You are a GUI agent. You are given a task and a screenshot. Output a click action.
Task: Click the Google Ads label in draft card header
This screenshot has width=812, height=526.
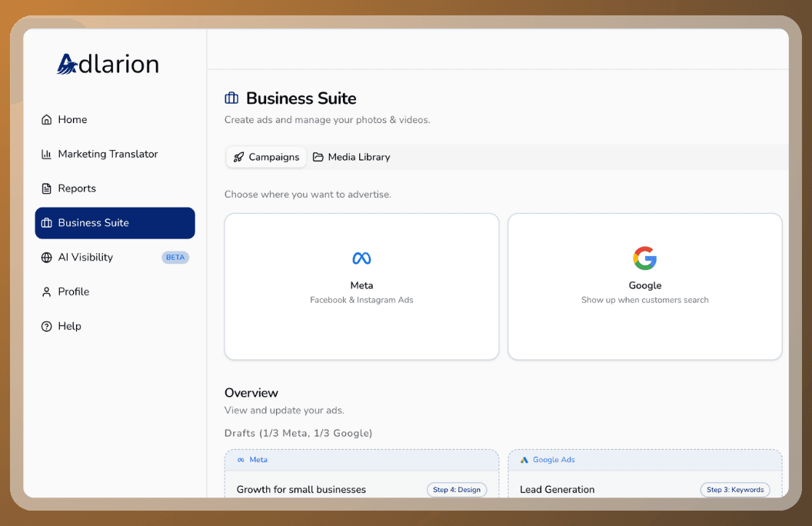[554, 460]
